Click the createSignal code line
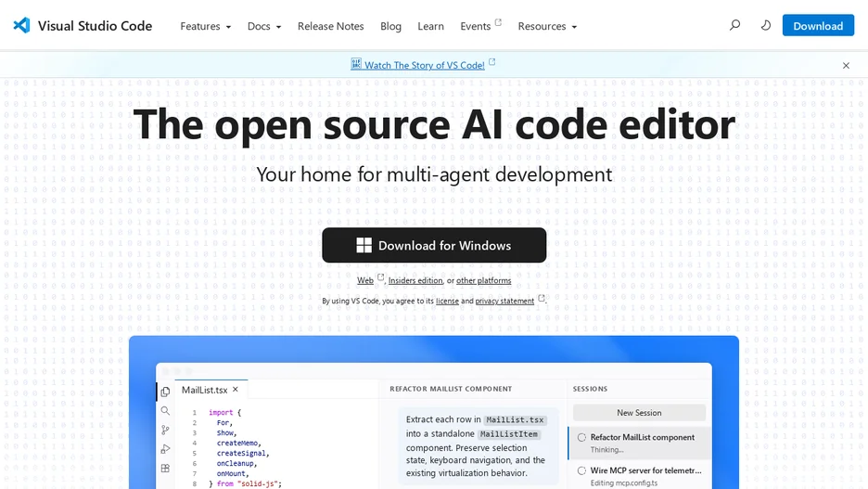This screenshot has height=489, width=868. click(242, 453)
